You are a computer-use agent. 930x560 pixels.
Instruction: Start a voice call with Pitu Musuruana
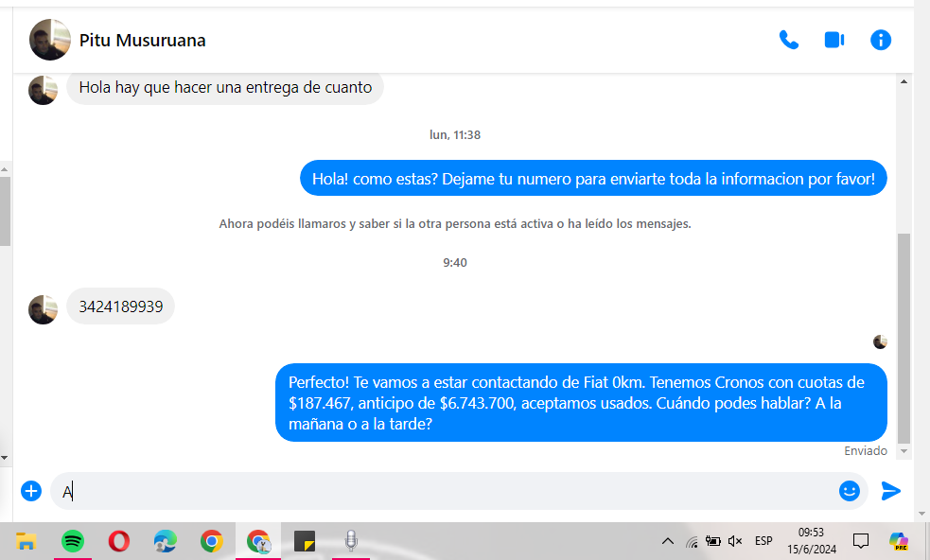[x=788, y=40]
